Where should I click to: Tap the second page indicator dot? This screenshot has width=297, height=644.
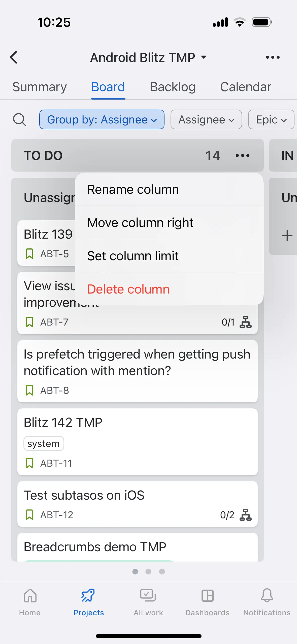148,572
